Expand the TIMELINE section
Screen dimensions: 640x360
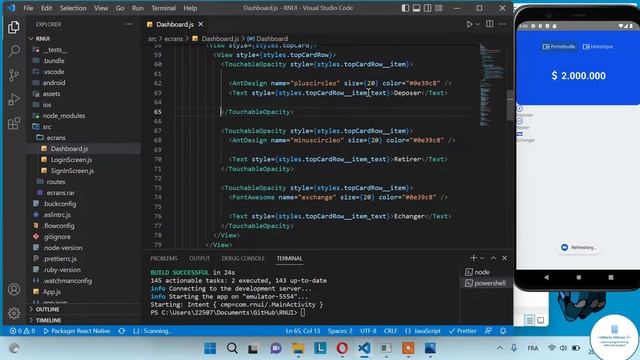click(x=48, y=320)
